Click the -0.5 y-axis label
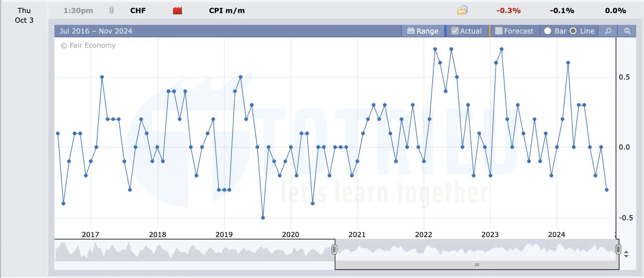Screen dimensions: 644x278 click(625, 217)
